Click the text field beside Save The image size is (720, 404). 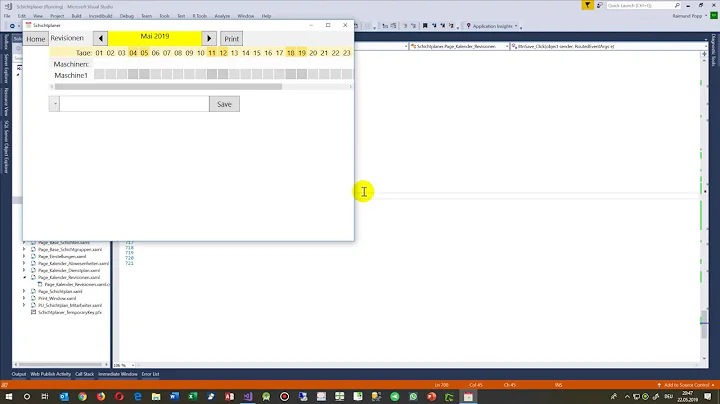pos(134,104)
